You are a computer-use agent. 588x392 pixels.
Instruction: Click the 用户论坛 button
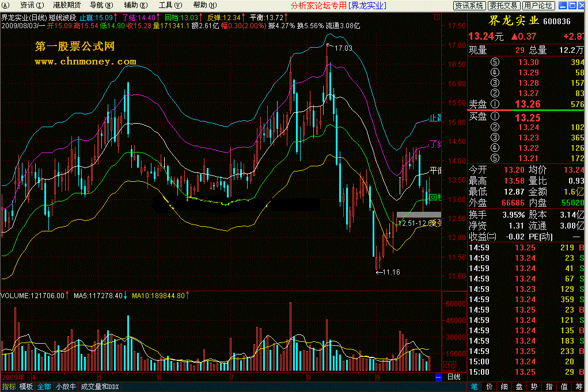pyautogui.click(x=538, y=6)
